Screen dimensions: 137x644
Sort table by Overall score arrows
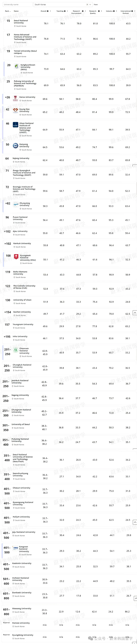pos(50,11)
